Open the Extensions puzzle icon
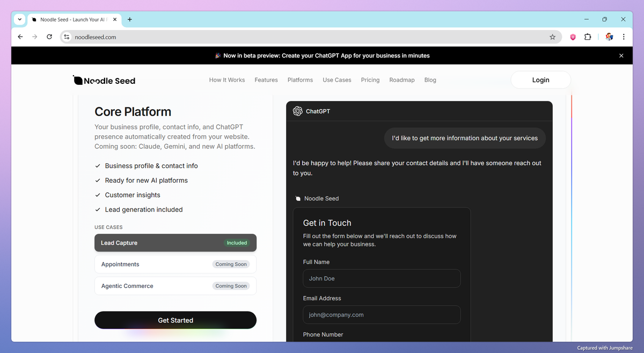644x353 pixels. (588, 37)
